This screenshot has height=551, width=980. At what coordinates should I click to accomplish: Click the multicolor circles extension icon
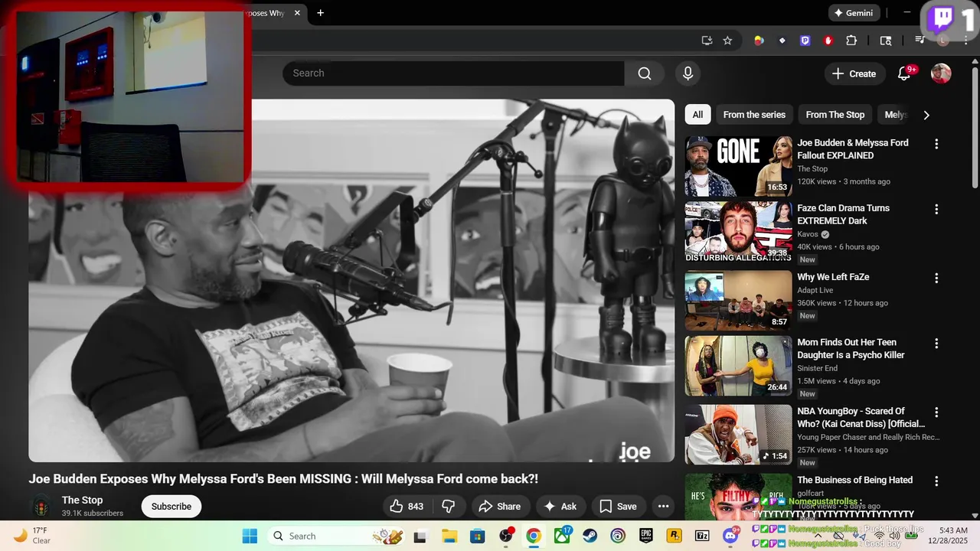pyautogui.click(x=759, y=41)
